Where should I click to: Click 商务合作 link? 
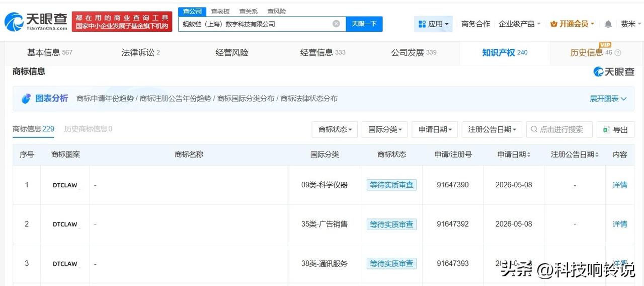[475, 24]
